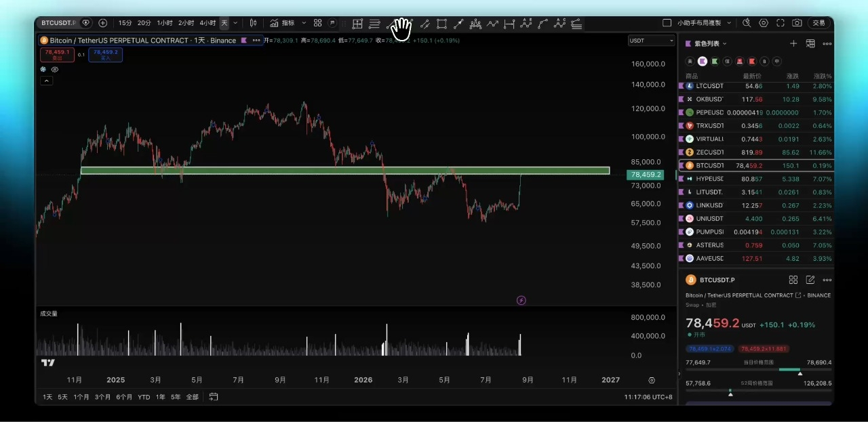Select the 信 list filter circle
This screenshot has width=868, height=422.
point(727,61)
